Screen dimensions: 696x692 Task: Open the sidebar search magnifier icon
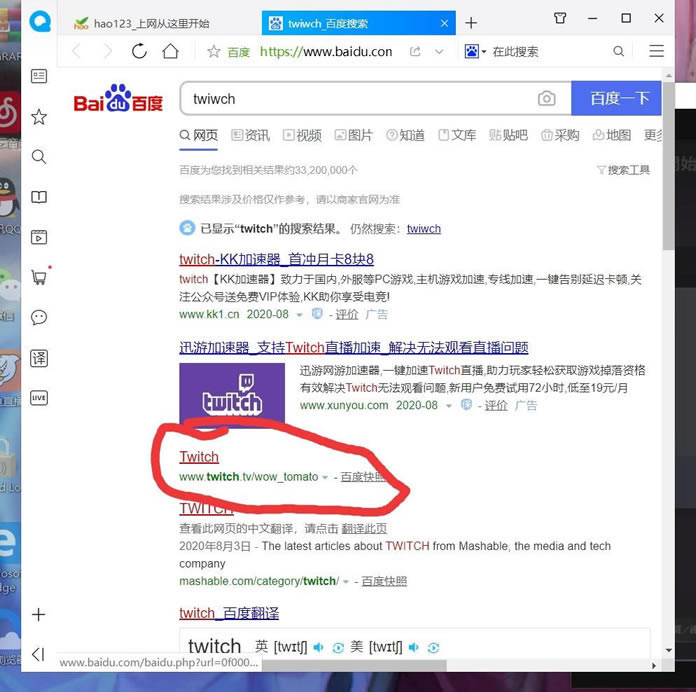tap(39, 157)
